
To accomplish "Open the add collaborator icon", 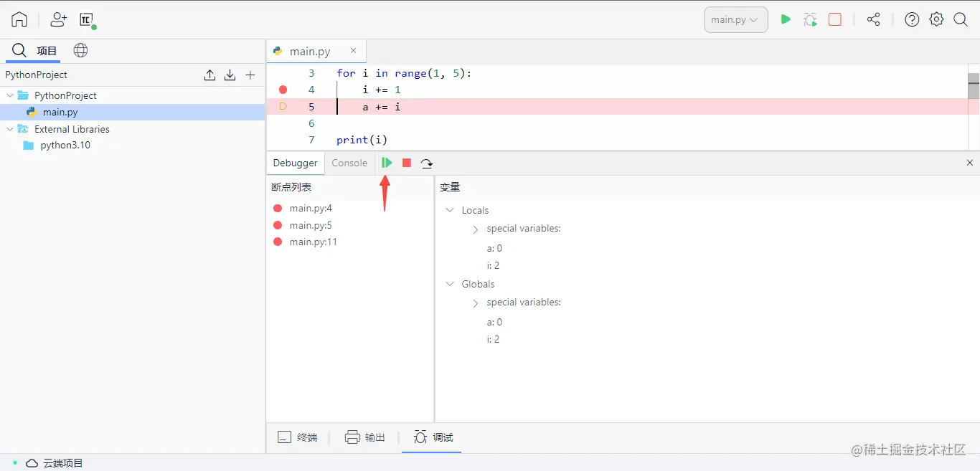I will pyautogui.click(x=59, y=19).
